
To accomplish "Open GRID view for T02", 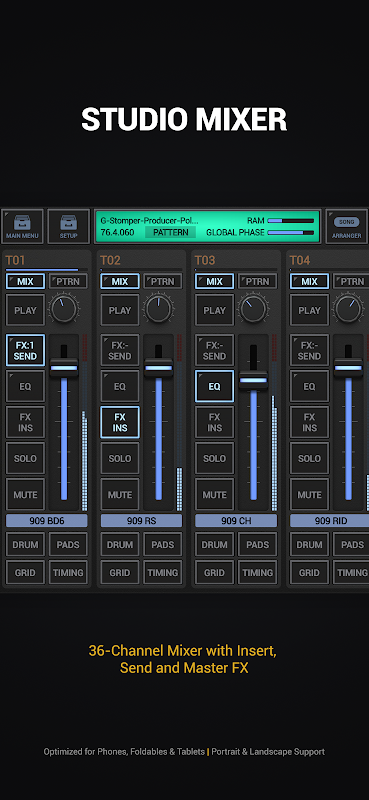I will tap(120, 572).
